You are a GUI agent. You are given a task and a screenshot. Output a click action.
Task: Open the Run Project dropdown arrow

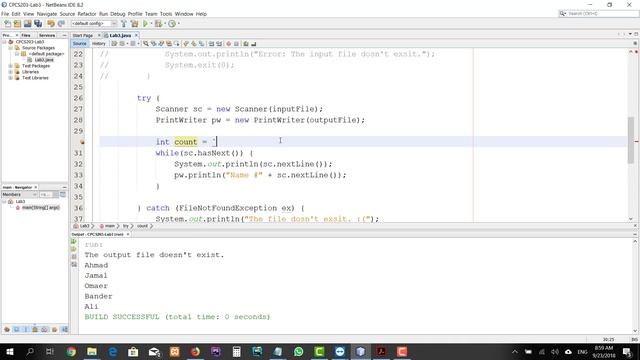(151, 24)
